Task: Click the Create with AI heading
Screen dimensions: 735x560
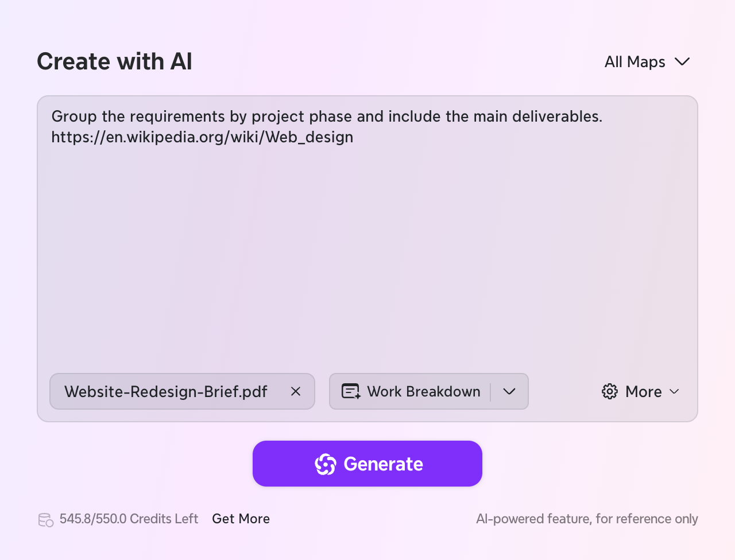Action: [x=114, y=61]
